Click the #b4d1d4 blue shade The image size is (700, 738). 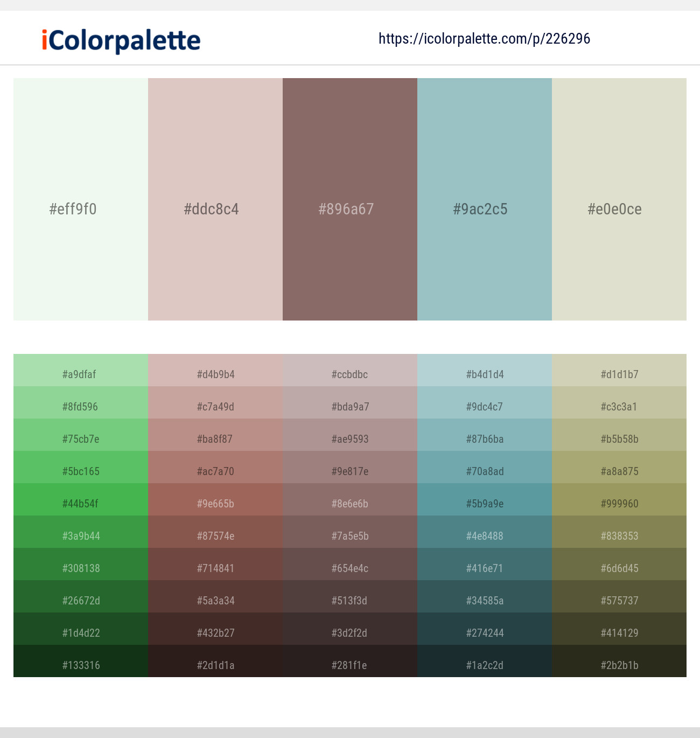tap(484, 374)
